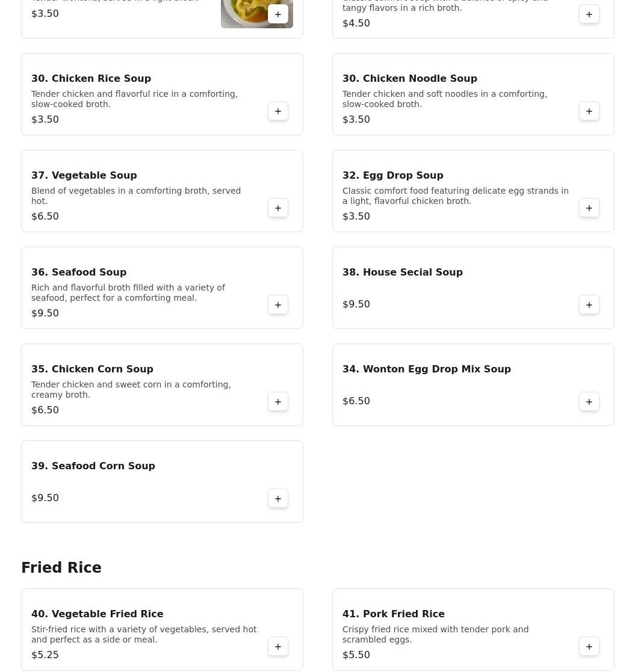The image size is (632, 672).
Task: Select 34. Wonton Egg Drop Mix Soup title
Action: coord(427,369)
